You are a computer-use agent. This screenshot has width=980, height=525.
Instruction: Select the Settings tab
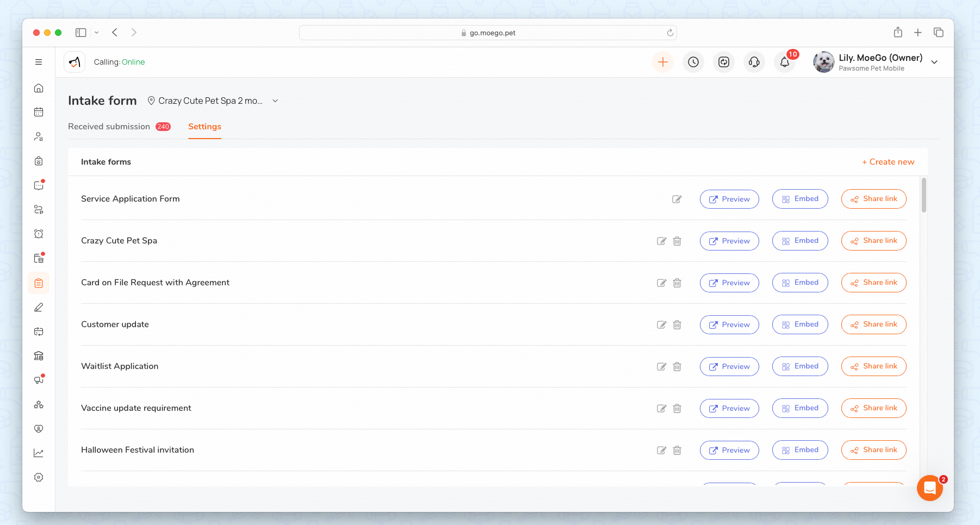(204, 127)
